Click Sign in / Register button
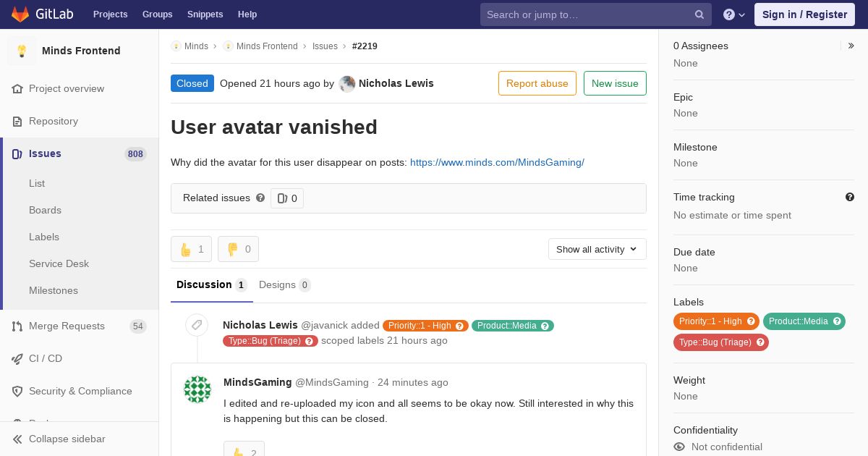 tap(804, 14)
